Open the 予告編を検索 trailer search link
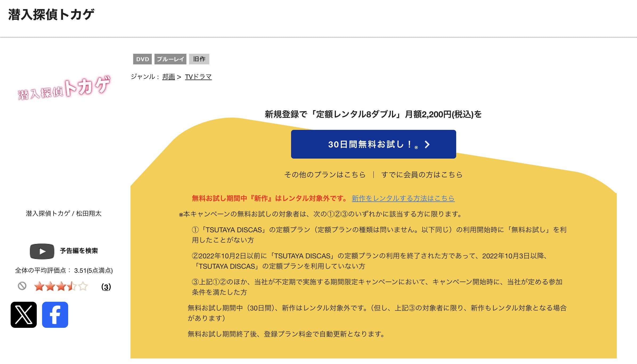The height and width of the screenshot is (364, 637). click(x=79, y=251)
